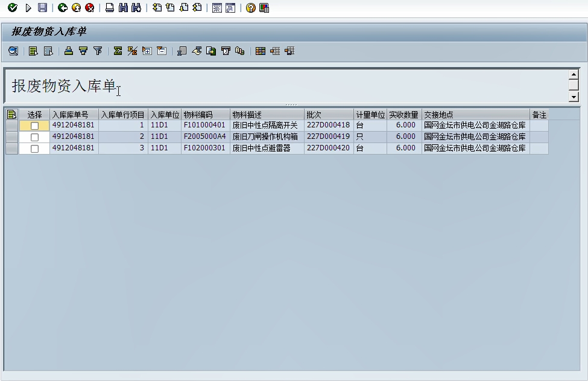Click the green Back arrow icon
The height and width of the screenshot is (381, 588).
pos(62,8)
